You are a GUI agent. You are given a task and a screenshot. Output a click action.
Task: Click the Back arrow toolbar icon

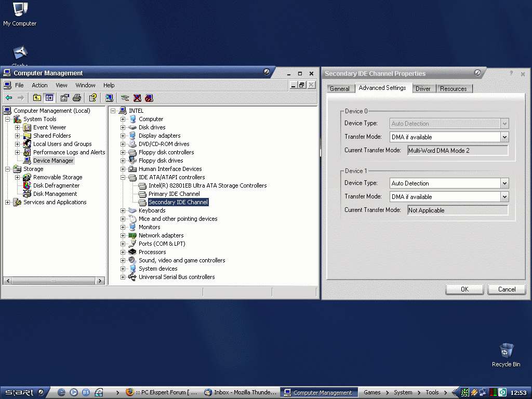pyautogui.click(x=9, y=98)
